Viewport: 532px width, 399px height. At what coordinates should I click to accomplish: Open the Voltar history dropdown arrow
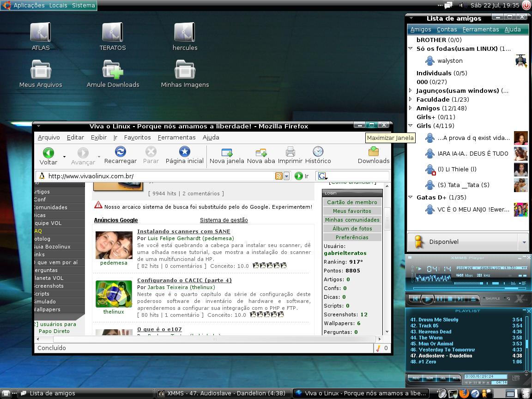coord(64,157)
